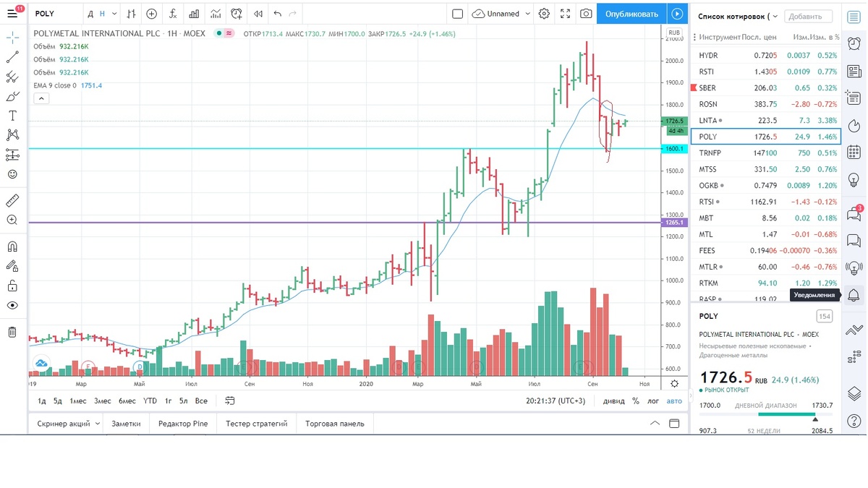
Task: Select SBER in the watchlist
Action: pyautogui.click(x=765, y=87)
